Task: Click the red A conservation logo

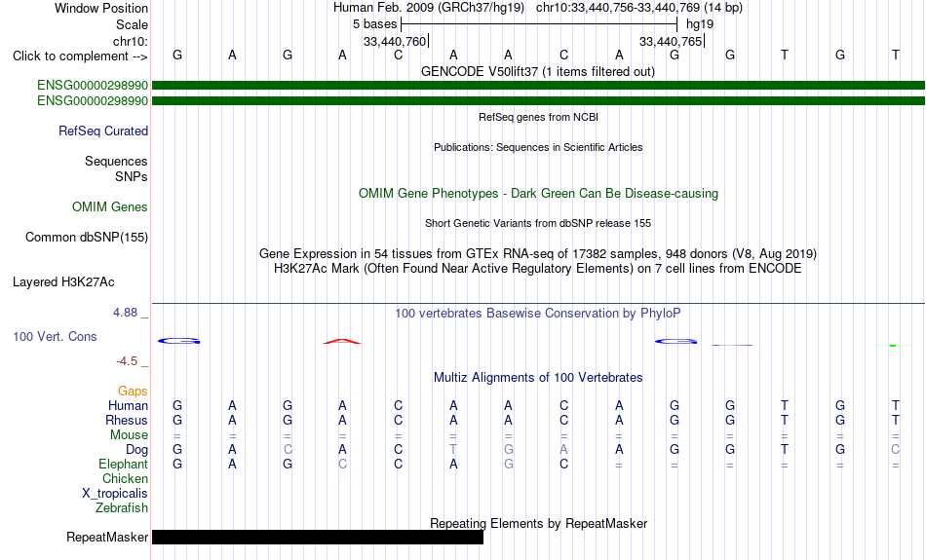Action: [x=342, y=341]
